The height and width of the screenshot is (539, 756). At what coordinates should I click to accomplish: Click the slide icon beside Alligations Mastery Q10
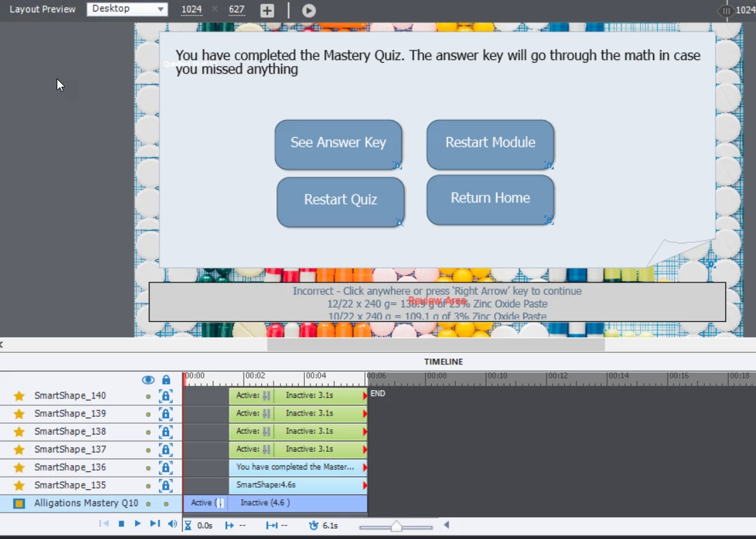click(x=19, y=504)
